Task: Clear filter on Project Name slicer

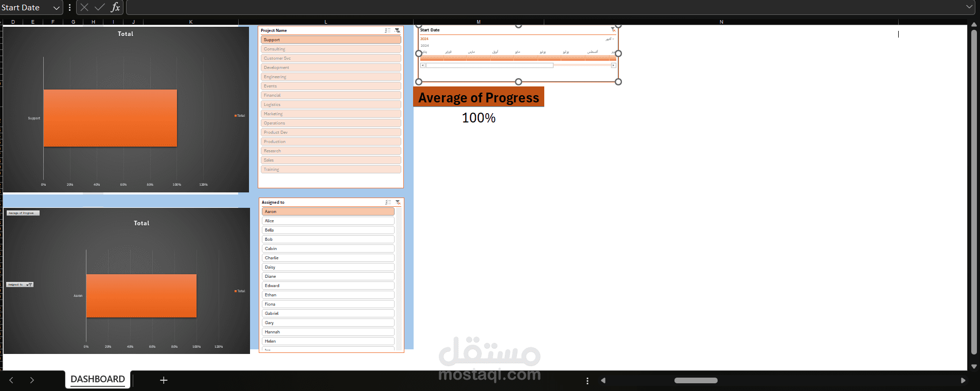Action: (397, 30)
